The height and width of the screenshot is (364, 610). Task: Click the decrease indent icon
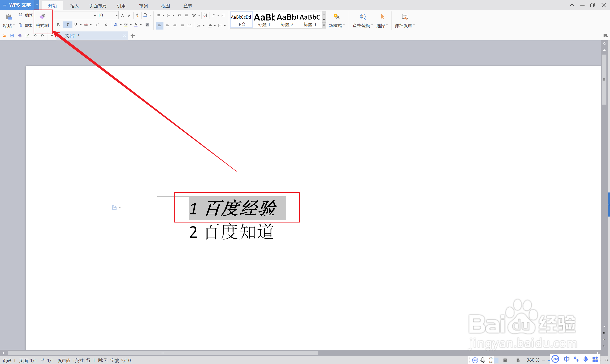tap(179, 15)
